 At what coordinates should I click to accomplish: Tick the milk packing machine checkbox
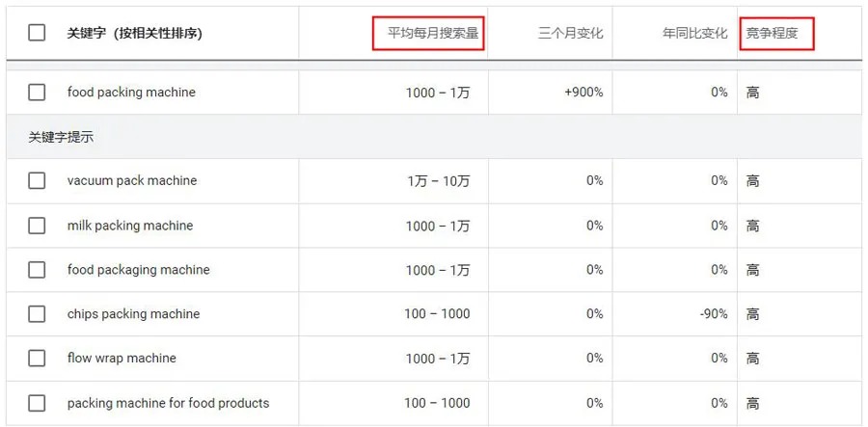coord(37,226)
